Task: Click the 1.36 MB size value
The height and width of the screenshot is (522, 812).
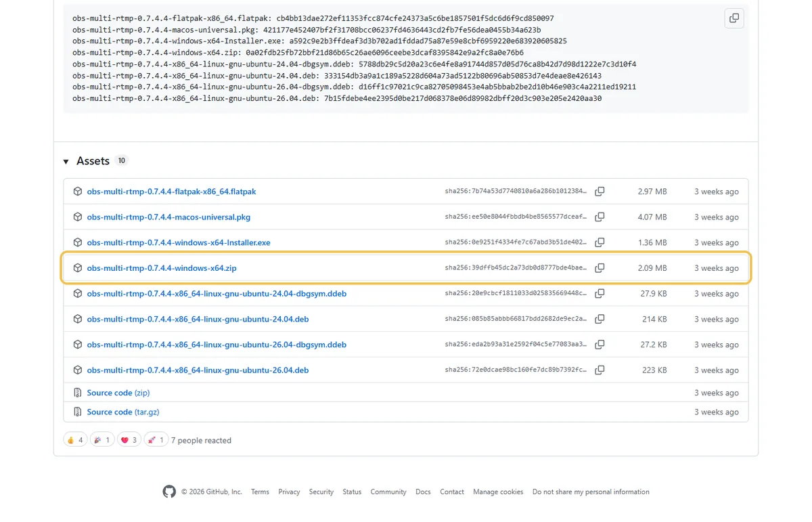Action: pyautogui.click(x=652, y=242)
